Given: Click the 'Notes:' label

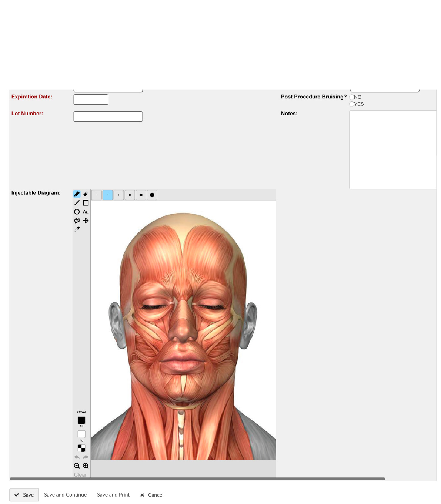Looking at the screenshot, I should click(x=289, y=114).
